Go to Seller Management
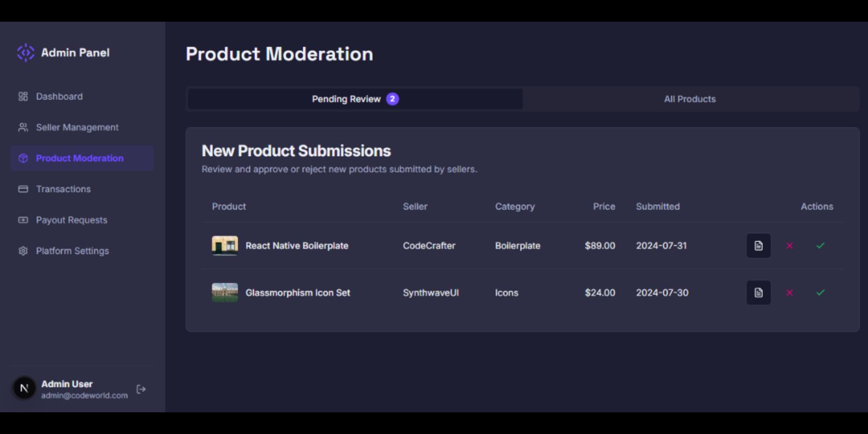The image size is (868, 434). [x=77, y=127]
